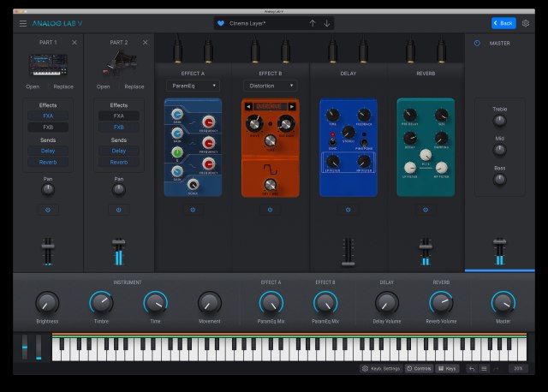Toggle Part 2 power button
Viewport: 548px width, 392px height.
click(x=119, y=210)
